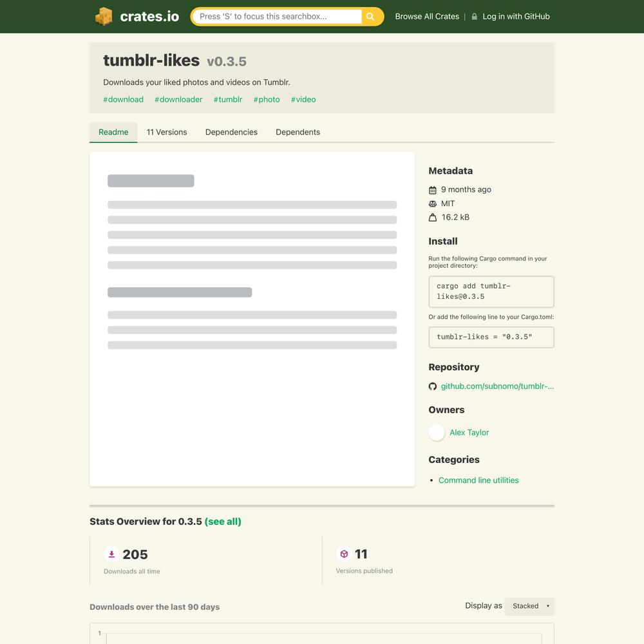Open the #photo keyword

[x=267, y=99]
